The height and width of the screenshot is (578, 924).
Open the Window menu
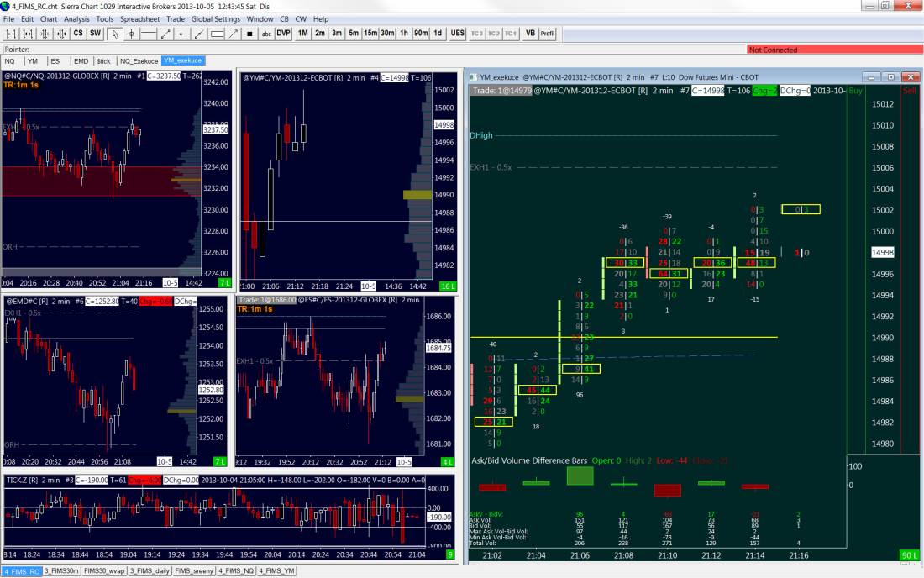(x=260, y=18)
